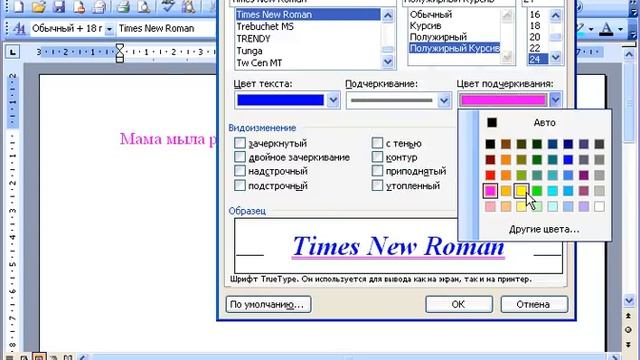Enable the приподнятый checkbox
This screenshot has height=360, width=640.
point(378,171)
